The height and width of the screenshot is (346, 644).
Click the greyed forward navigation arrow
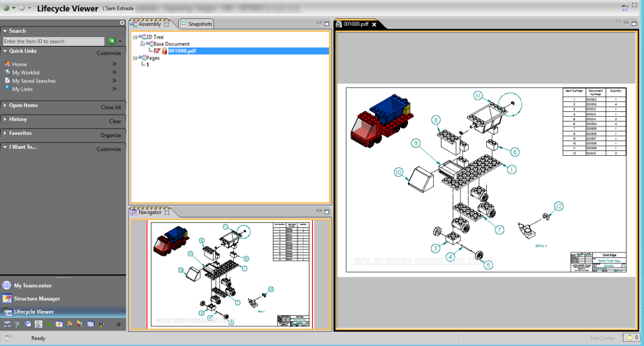pos(22,8)
